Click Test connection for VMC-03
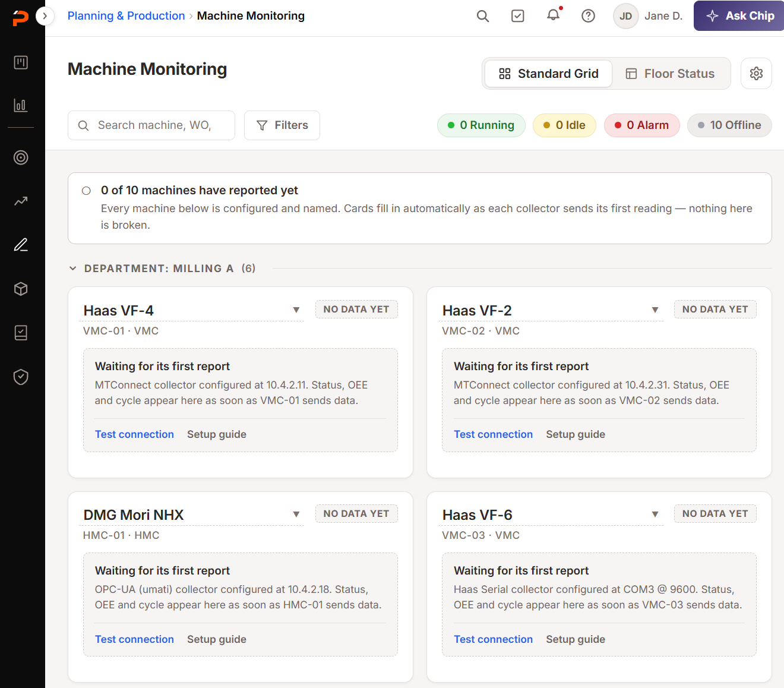This screenshot has height=688, width=784. click(493, 639)
